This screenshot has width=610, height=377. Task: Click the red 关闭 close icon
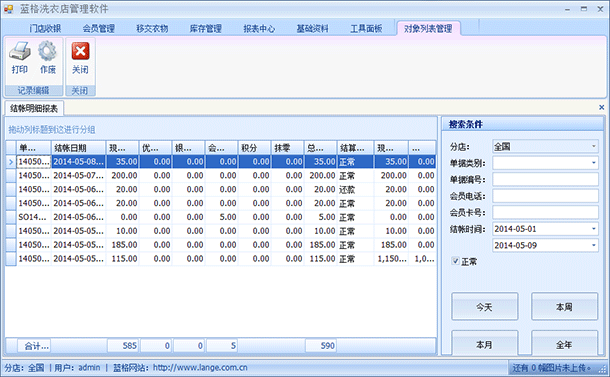coord(80,51)
